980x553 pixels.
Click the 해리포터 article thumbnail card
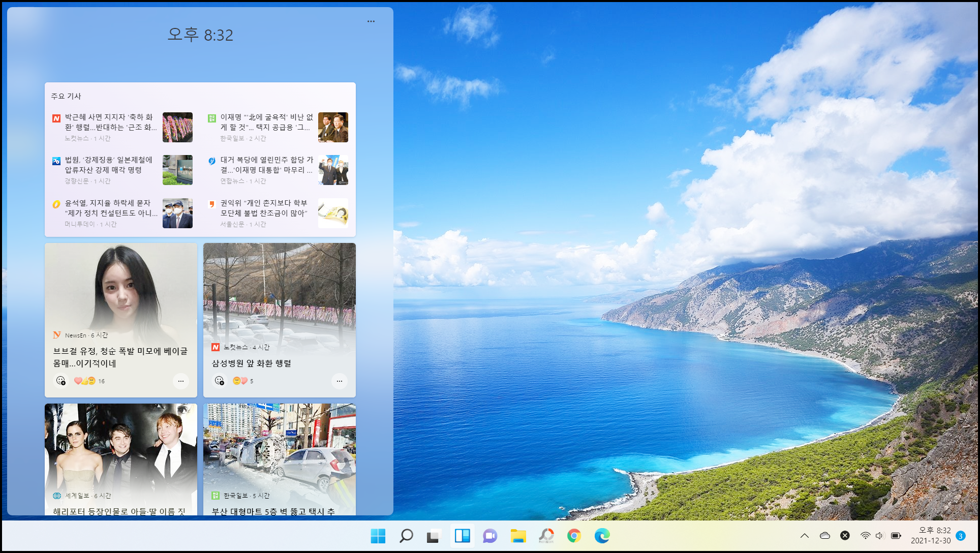click(x=121, y=447)
